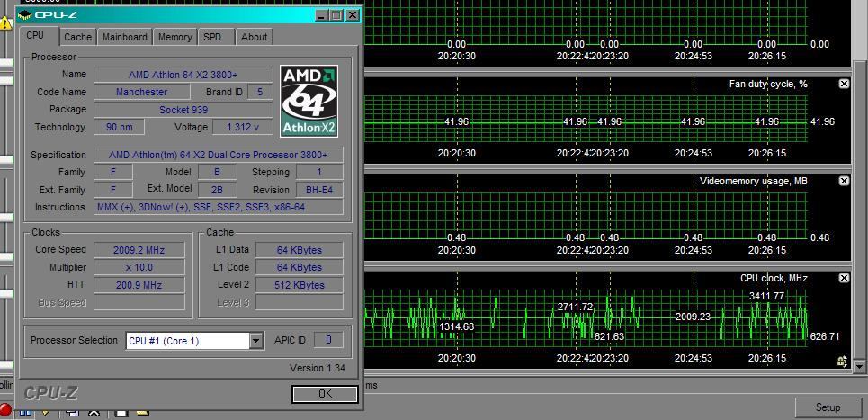Switch to the Cache tab in CPU-Z
The image size is (868, 420).
pyautogui.click(x=77, y=37)
